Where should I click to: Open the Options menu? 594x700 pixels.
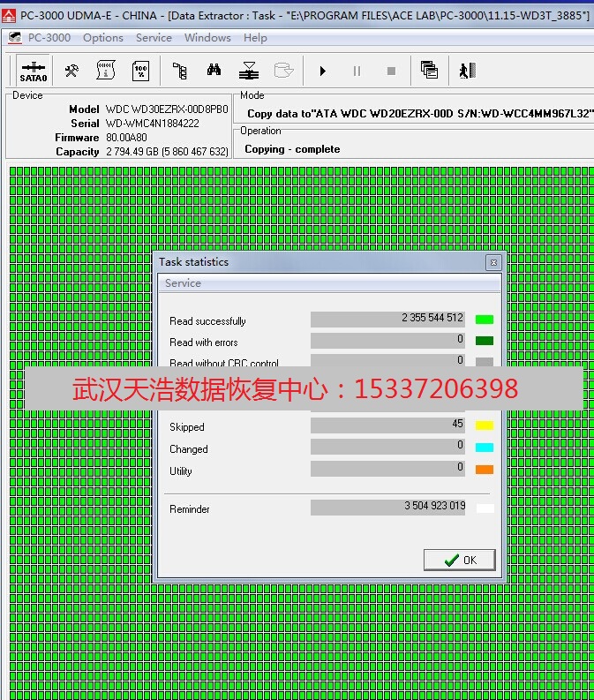point(103,38)
